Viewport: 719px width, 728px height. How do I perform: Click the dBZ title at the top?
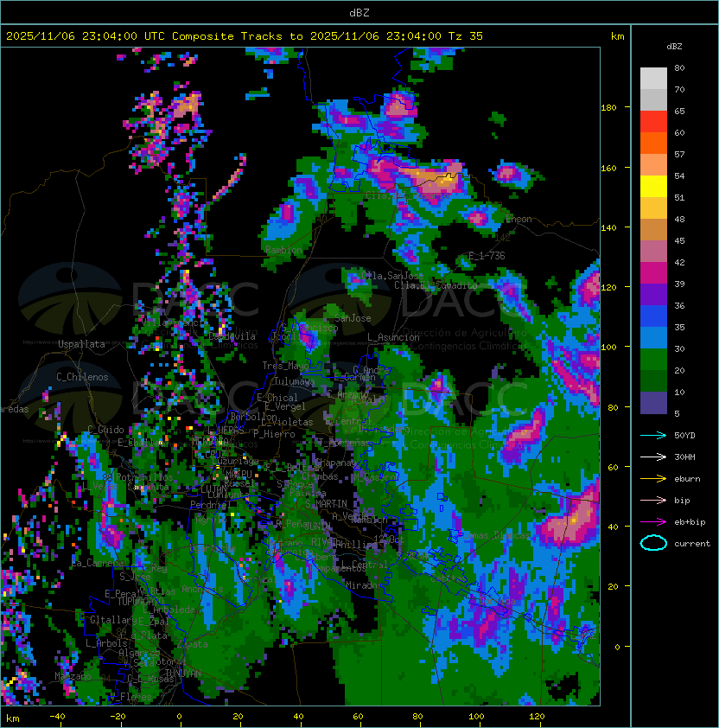tap(359, 12)
